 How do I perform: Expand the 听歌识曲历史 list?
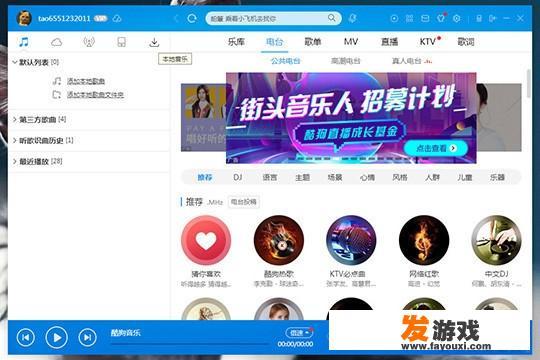click(x=15, y=141)
